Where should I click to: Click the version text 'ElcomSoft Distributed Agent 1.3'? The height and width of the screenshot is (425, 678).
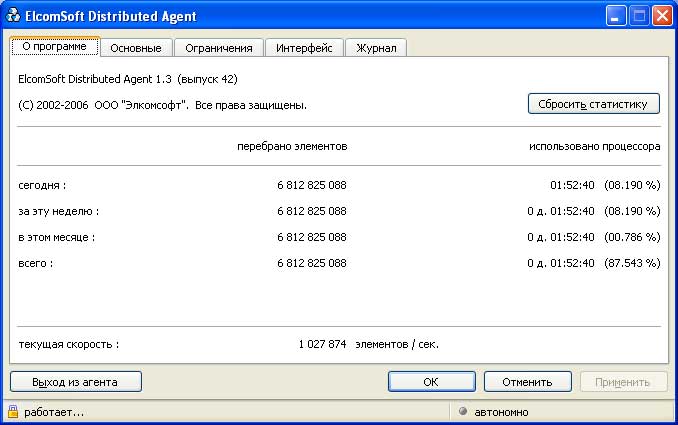pyautogui.click(x=95, y=79)
